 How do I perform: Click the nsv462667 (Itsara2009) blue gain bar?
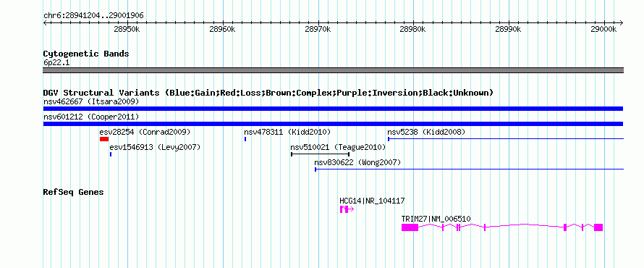click(333, 109)
